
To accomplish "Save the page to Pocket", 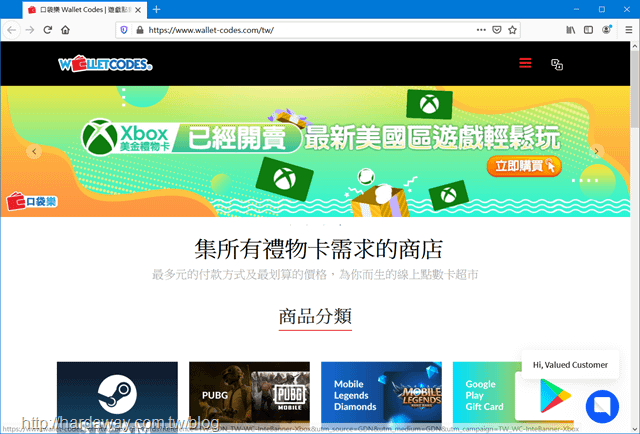I will (x=497, y=30).
